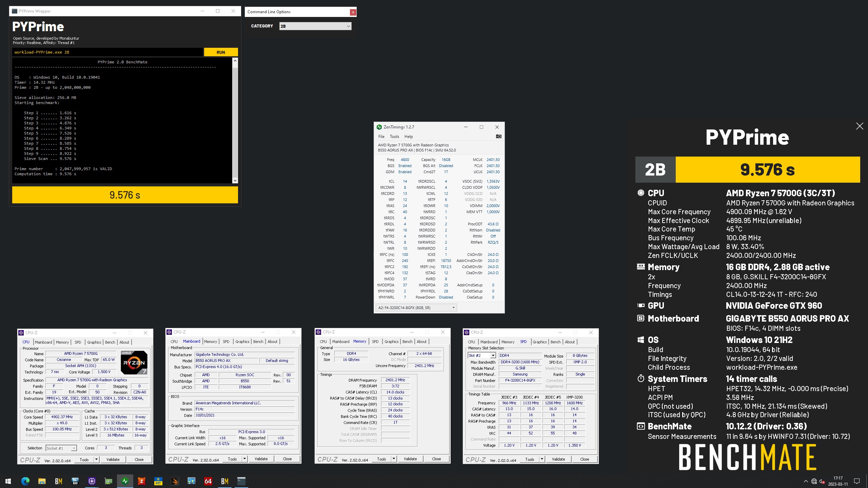Click the ZenTimings tRFC value 240
This screenshot has width=868, height=488.
405,261
